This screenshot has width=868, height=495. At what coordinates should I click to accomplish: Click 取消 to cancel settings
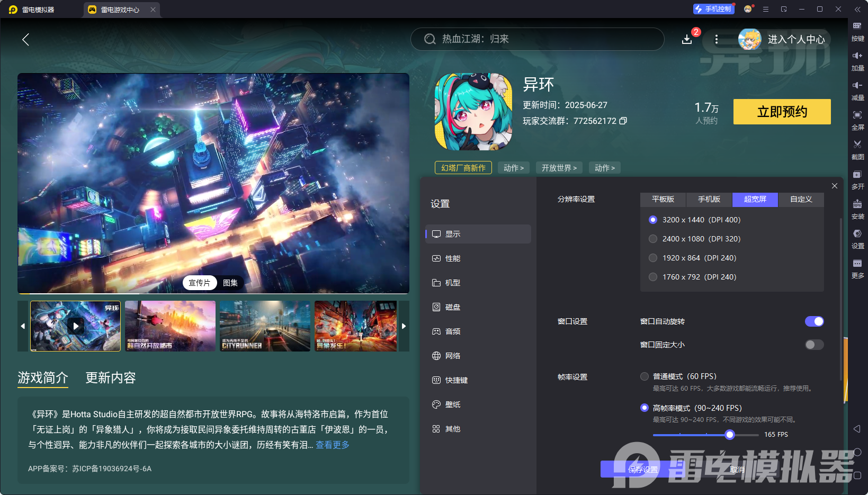coord(737,470)
